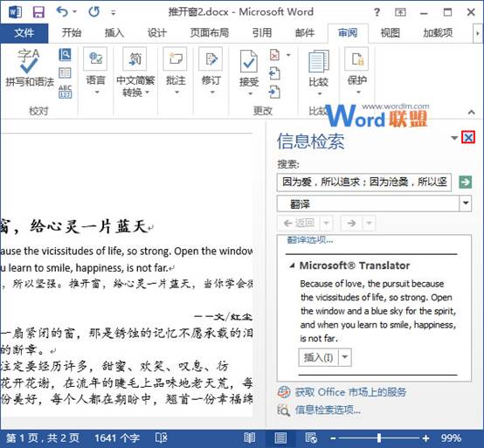Go to previous change icon
This screenshot has height=448, width=484.
(x=274, y=73)
